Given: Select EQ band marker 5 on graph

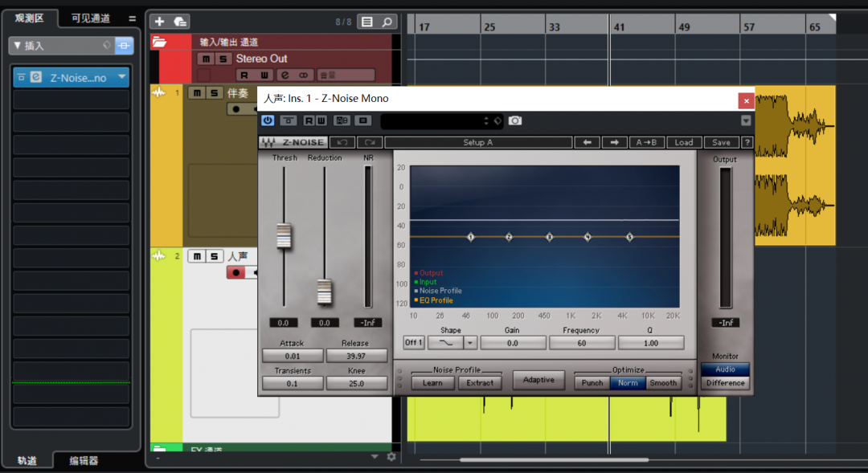Looking at the screenshot, I should 629,237.
